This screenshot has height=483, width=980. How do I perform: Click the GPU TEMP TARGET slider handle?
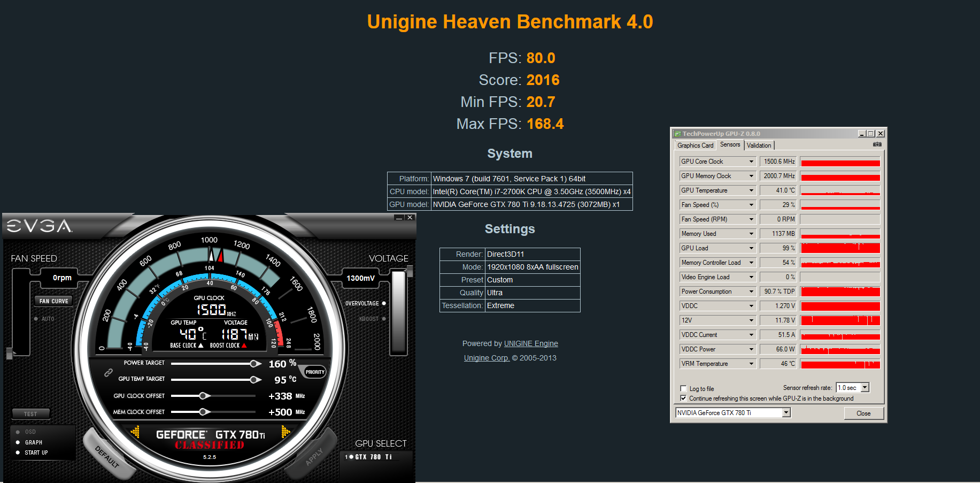(256, 380)
